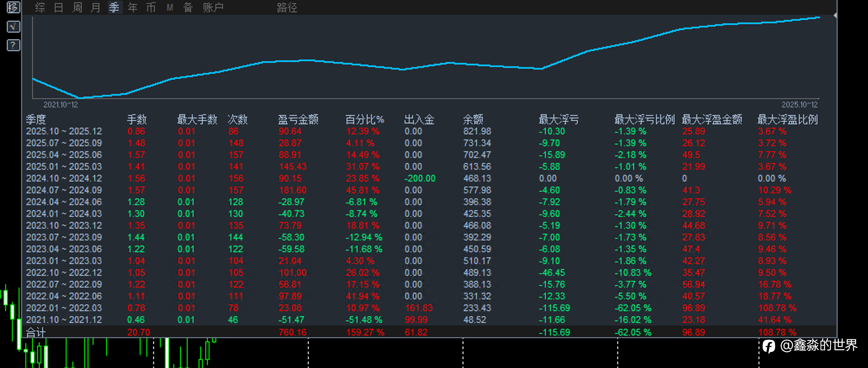Click the total percentage 159.27 %

pyautogui.click(x=365, y=332)
